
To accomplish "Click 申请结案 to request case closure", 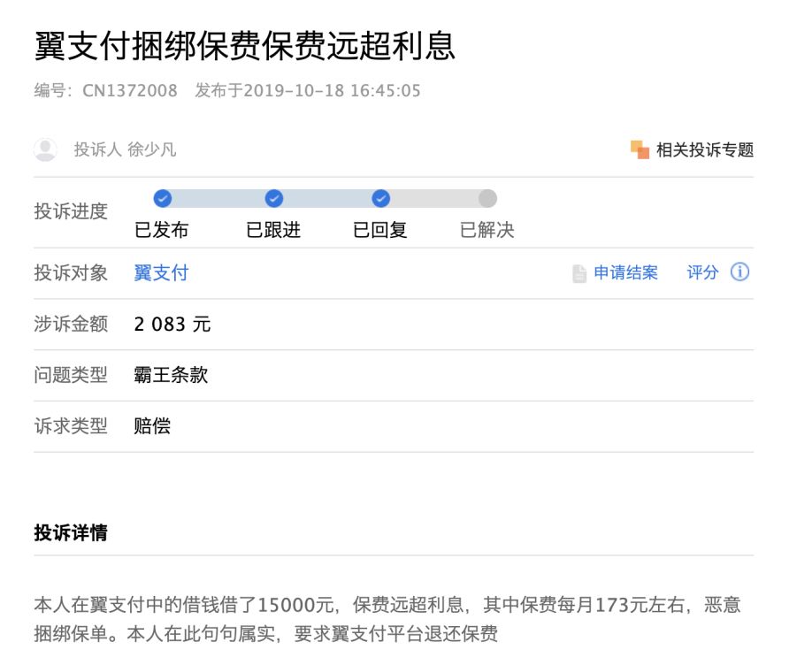I will click(625, 272).
